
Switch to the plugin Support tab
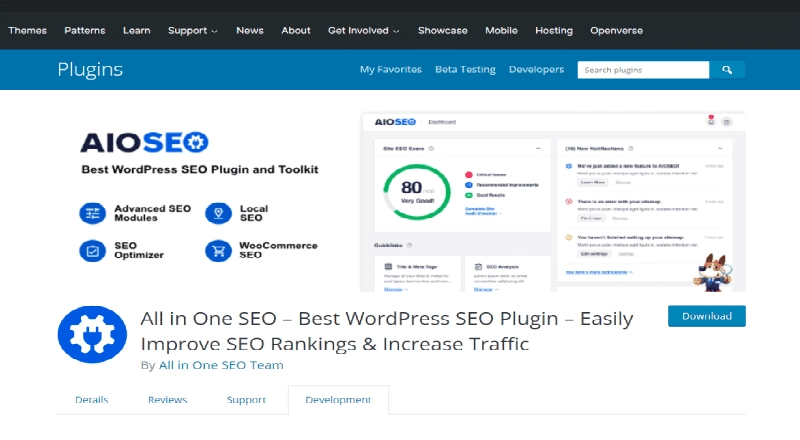(x=246, y=400)
